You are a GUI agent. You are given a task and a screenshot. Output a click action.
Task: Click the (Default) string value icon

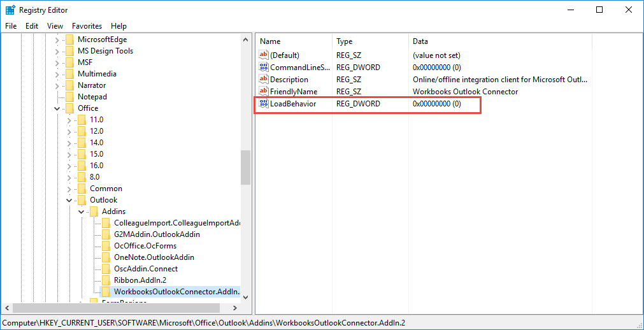tap(264, 55)
